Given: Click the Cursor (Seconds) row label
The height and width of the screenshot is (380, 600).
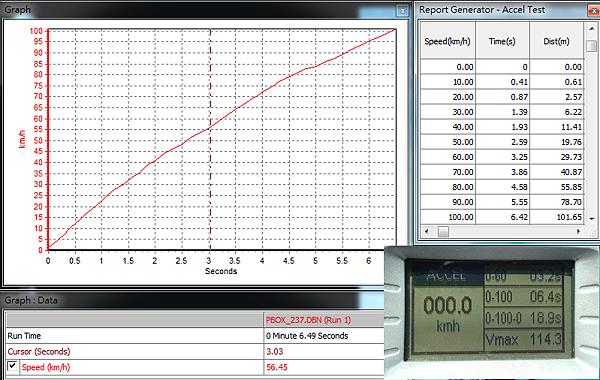Looking at the screenshot, I should coord(39,351).
